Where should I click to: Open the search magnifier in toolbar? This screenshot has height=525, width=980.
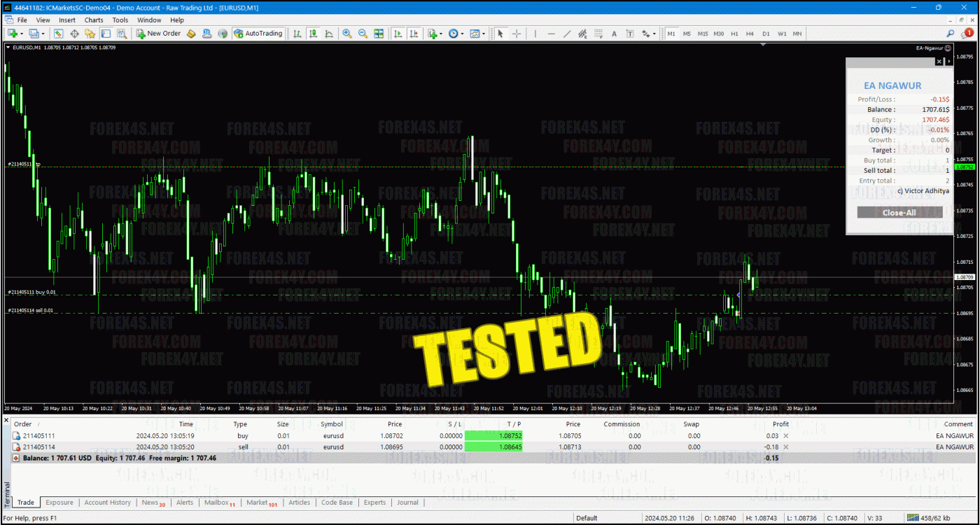[x=951, y=34]
